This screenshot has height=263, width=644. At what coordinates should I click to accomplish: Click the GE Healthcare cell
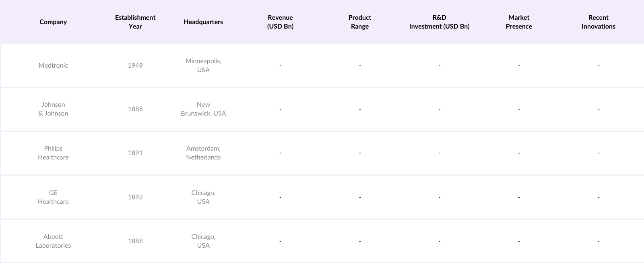pyautogui.click(x=53, y=197)
